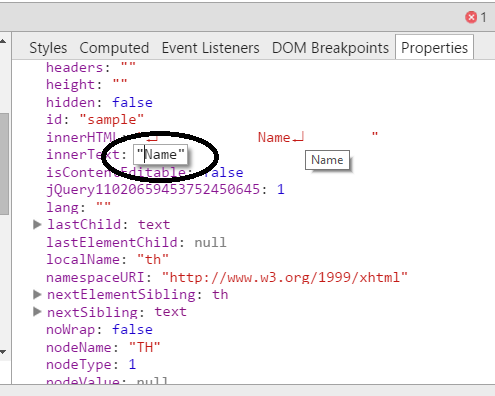The width and height of the screenshot is (495, 396).
Task: Click the left pane scroll up arrow
Action: tap(3, 41)
